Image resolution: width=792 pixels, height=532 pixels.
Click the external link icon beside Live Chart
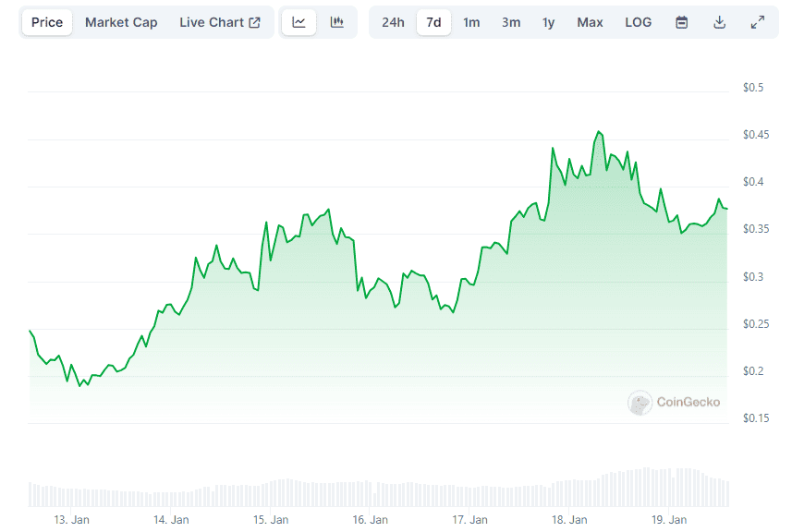pos(255,22)
